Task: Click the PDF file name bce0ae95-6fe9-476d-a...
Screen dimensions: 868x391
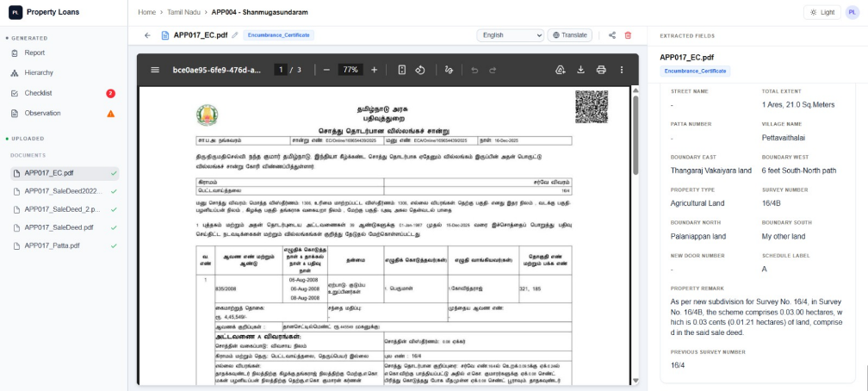Action: pyautogui.click(x=217, y=70)
